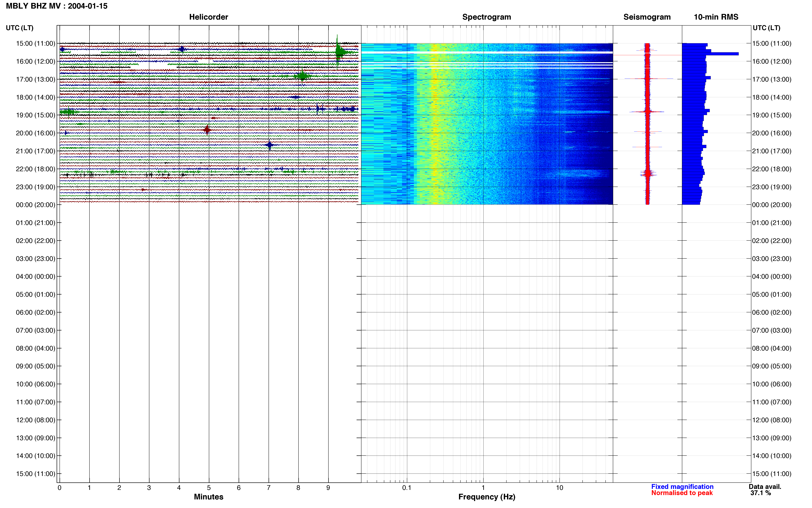Click the UTC (LT) label above the left axis
Viewport: 812px width, 508px height.
(x=20, y=28)
